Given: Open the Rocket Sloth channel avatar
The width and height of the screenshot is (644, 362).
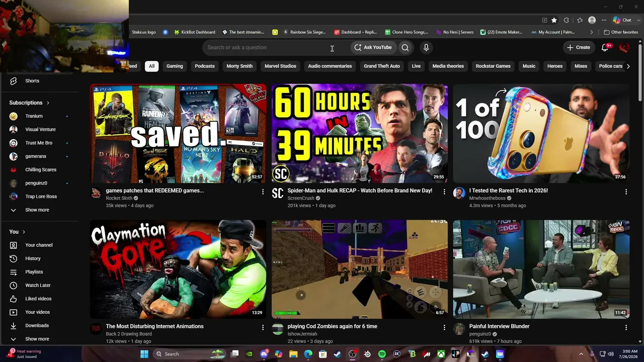Looking at the screenshot, I should pyautogui.click(x=96, y=194).
